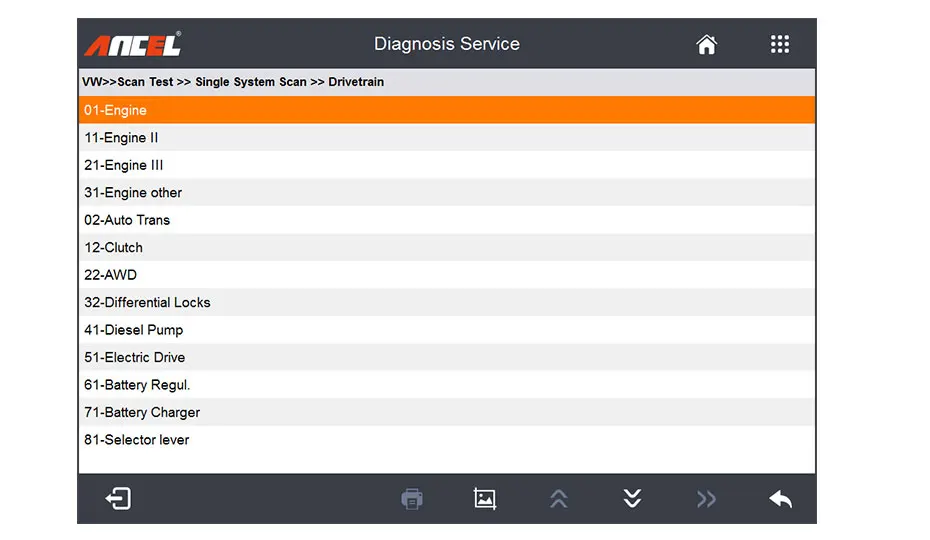930x540 pixels.
Task: Go back using the return arrow
Action: (780, 498)
